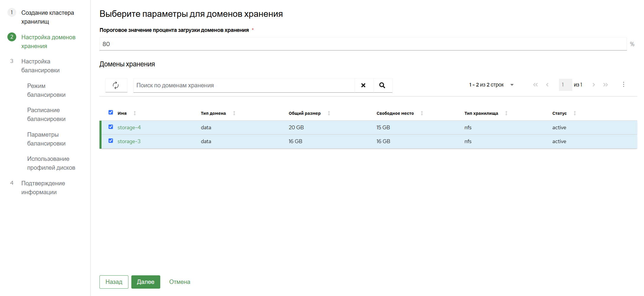The image size is (644, 296).
Task: Focus the Поиск по доменам хранения field
Action: (244, 85)
